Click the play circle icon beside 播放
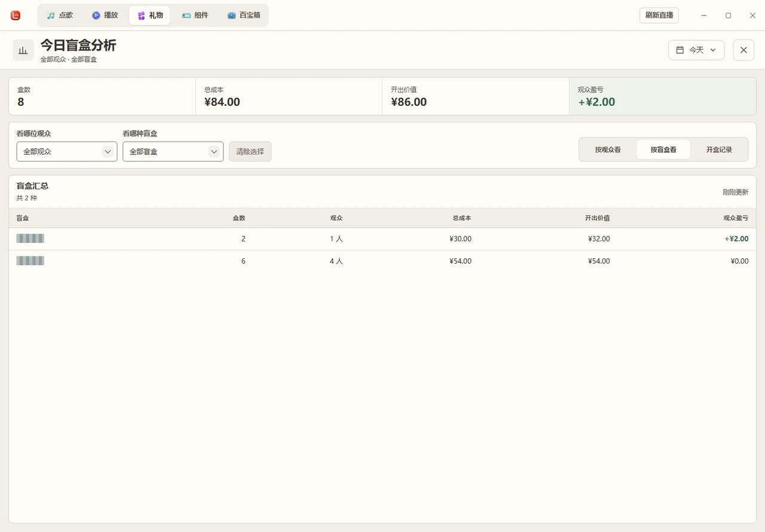This screenshot has width=765, height=532. tap(96, 16)
